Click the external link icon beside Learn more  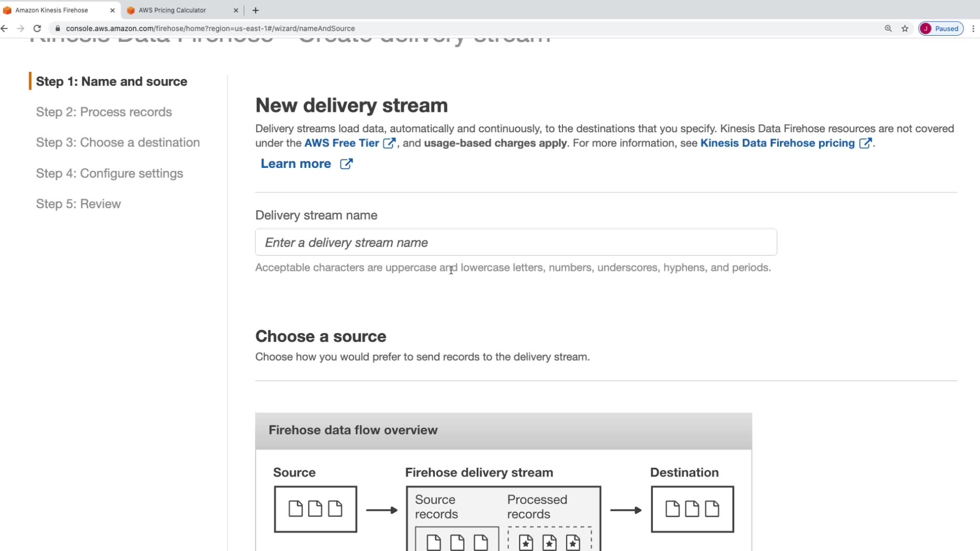(346, 164)
